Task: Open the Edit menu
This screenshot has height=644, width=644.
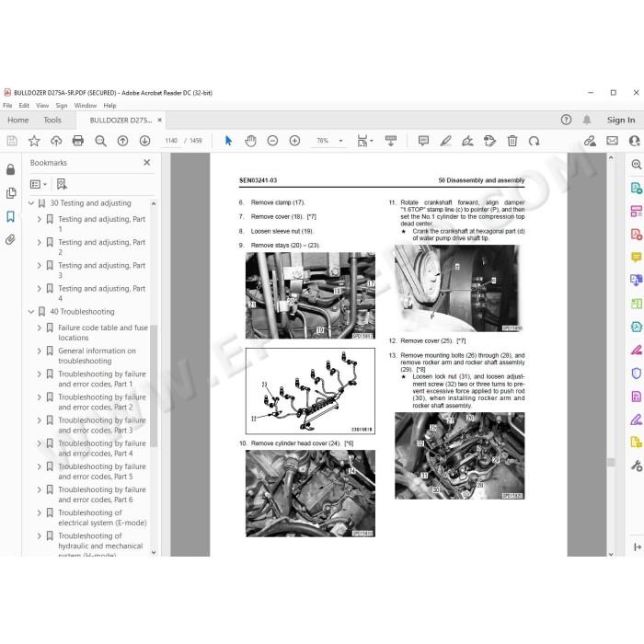Action: coord(24,106)
